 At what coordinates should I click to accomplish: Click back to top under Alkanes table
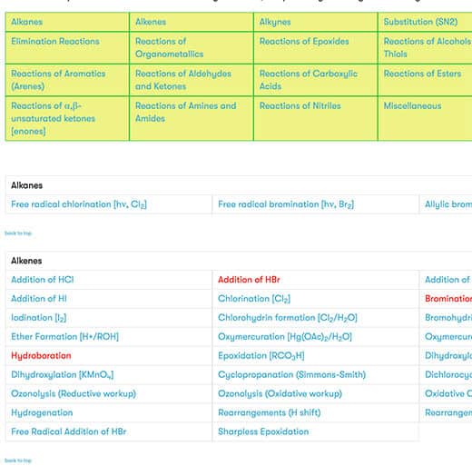(18, 233)
